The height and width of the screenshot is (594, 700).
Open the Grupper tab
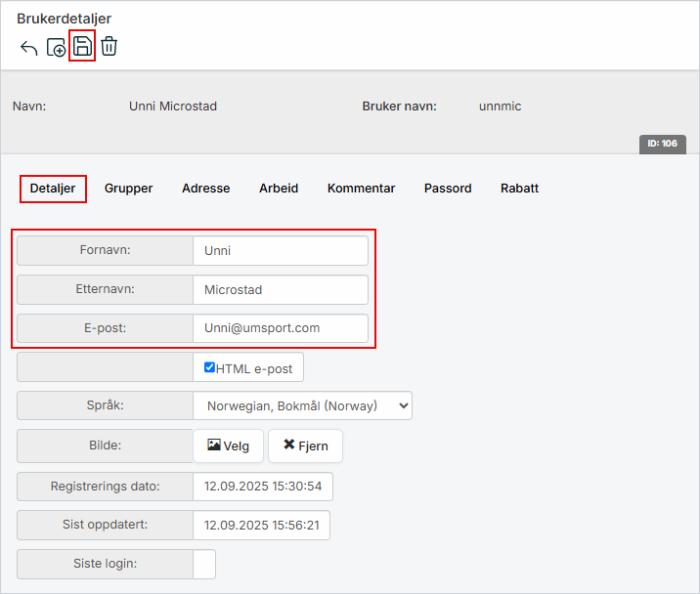[x=128, y=189]
